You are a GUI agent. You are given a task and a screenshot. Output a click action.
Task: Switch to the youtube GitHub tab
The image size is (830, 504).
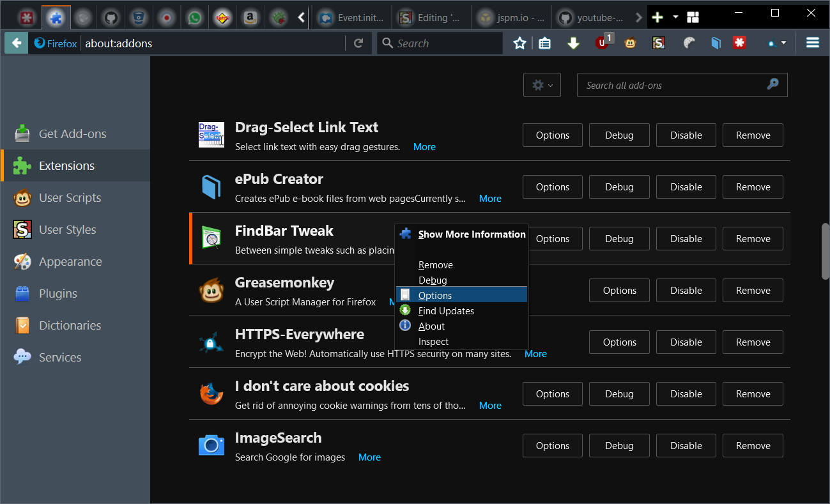(x=590, y=18)
